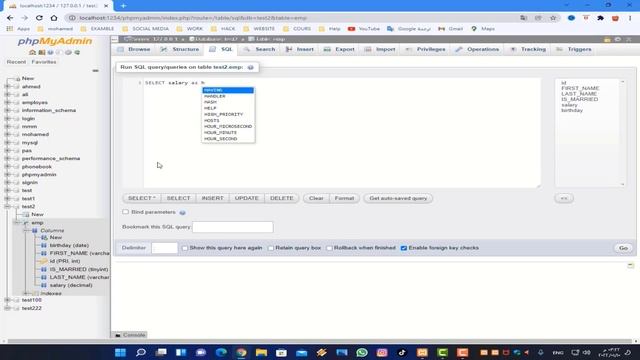Click the INSERT query button
The height and width of the screenshot is (360, 640).
[x=212, y=198]
